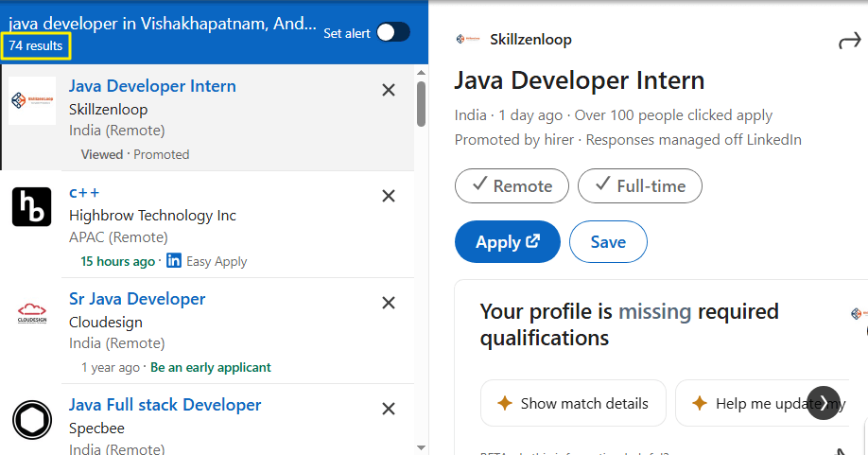Dismiss the Sr Java Developer listing

[388, 303]
